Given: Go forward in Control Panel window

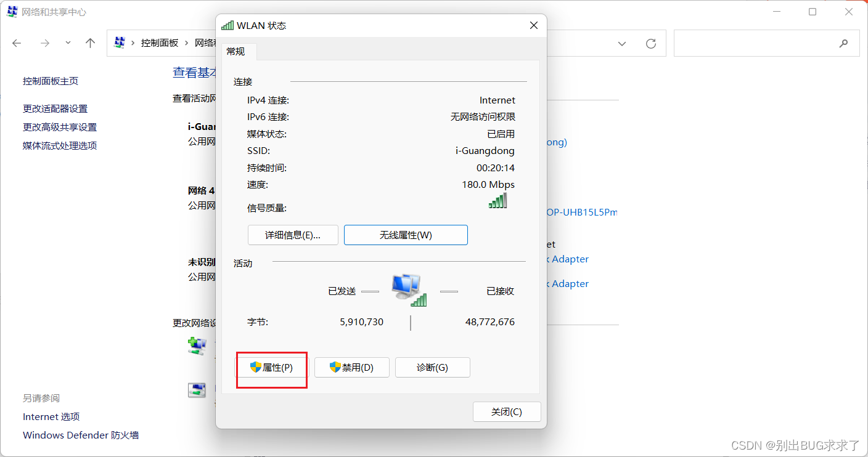Looking at the screenshot, I should coord(44,43).
